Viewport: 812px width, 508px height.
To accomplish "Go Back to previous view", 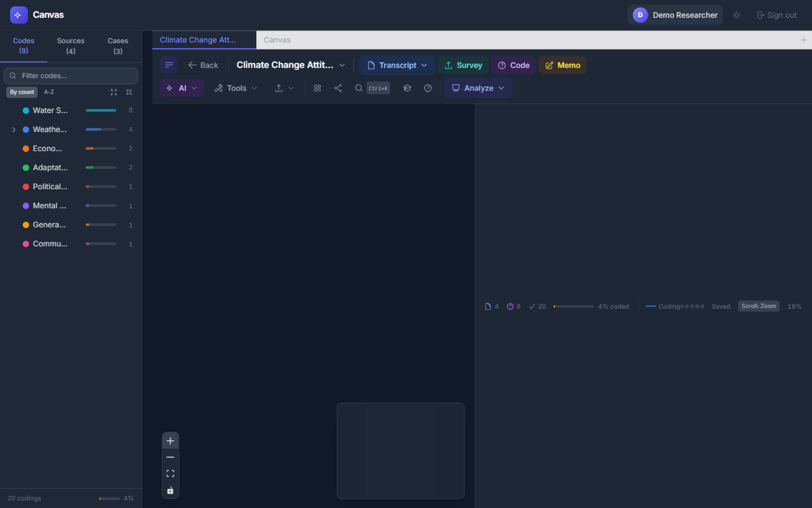I will tap(203, 65).
